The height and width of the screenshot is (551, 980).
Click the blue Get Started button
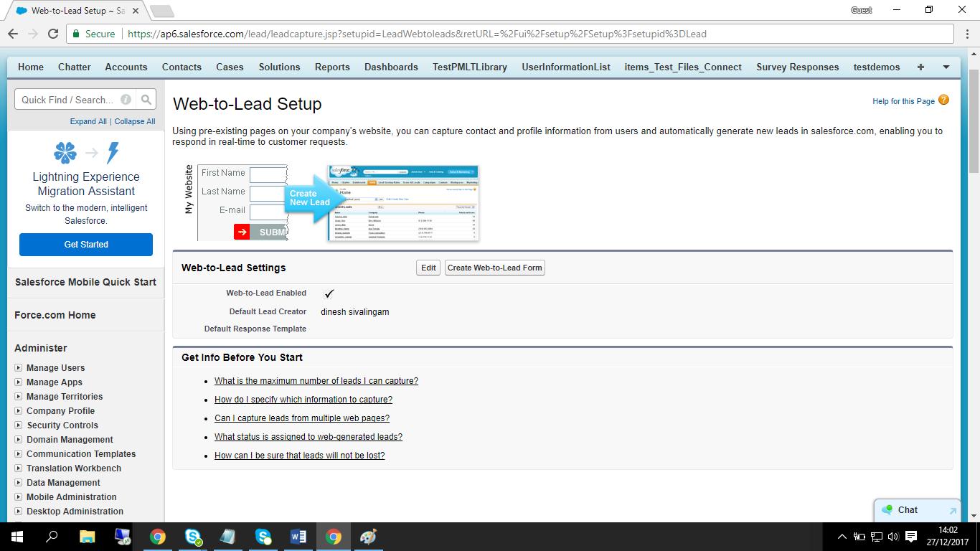pos(86,245)
